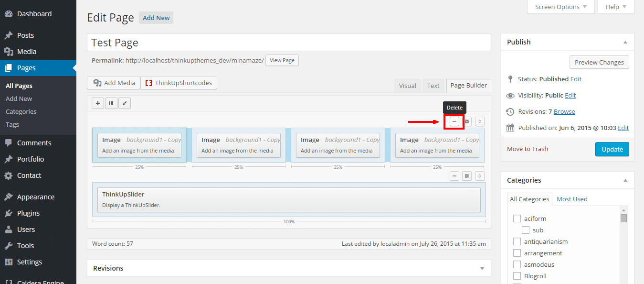The height and width of the screenshot is (284, 644).
Task: Click the Add Widget plus icon
Action: (98, 103)
